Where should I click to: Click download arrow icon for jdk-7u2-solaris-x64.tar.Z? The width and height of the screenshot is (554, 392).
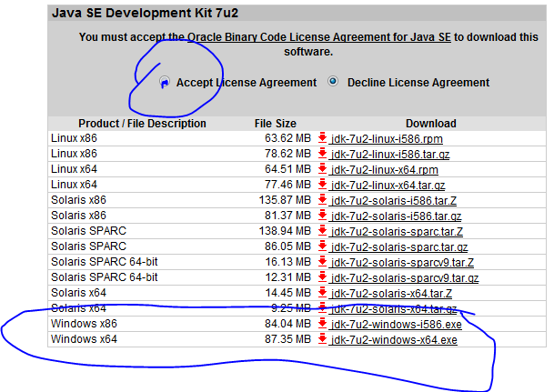[322, 293]
